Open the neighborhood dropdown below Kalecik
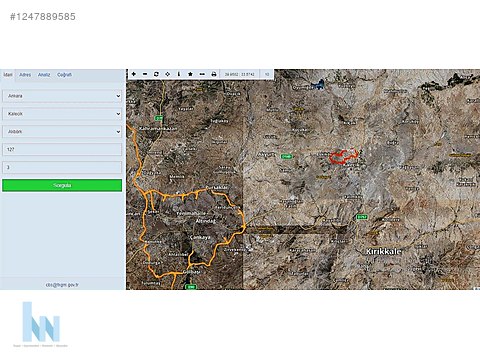The width and height of the screenshot is (480, 360). 62,132
